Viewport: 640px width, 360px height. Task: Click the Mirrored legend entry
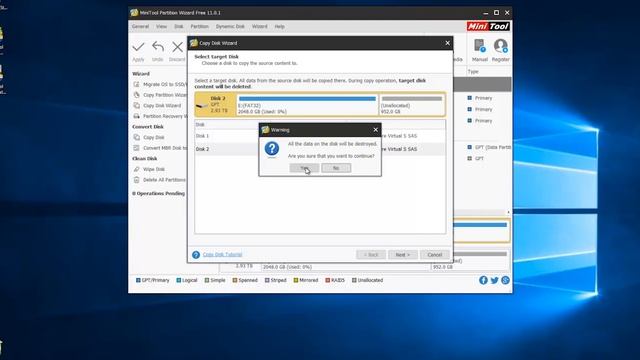[x=306, y=280]
